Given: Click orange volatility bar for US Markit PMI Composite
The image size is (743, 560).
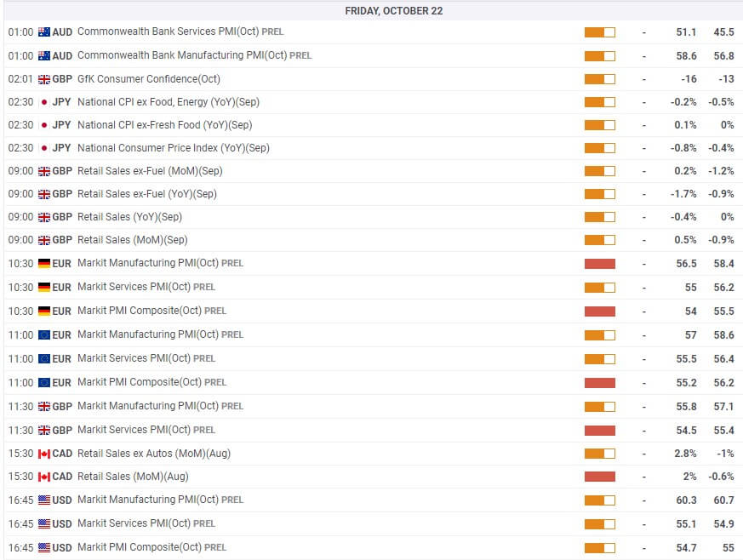Looking at the screenshot, I should 600,548.
